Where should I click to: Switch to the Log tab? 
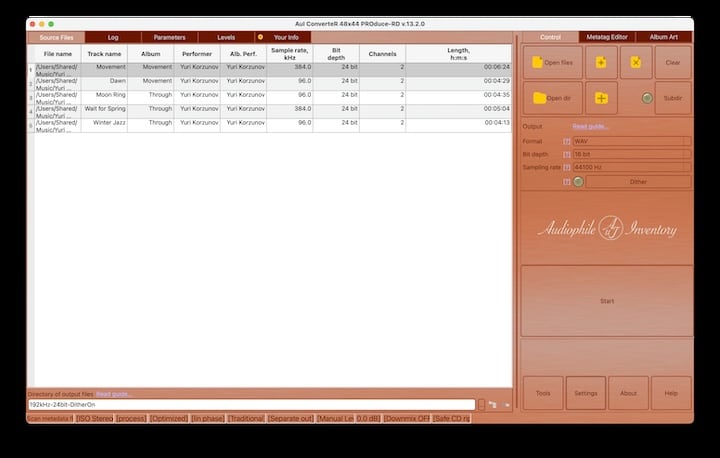113,37
